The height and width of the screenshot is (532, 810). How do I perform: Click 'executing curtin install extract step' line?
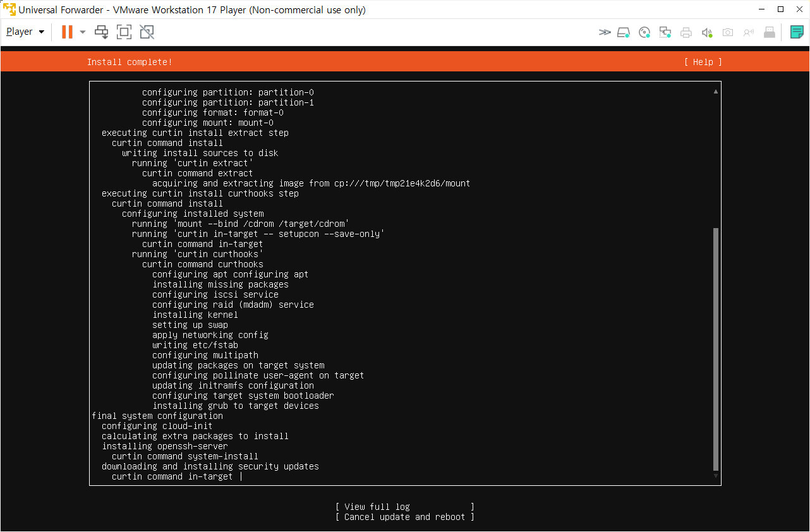(x=195, y=133)
